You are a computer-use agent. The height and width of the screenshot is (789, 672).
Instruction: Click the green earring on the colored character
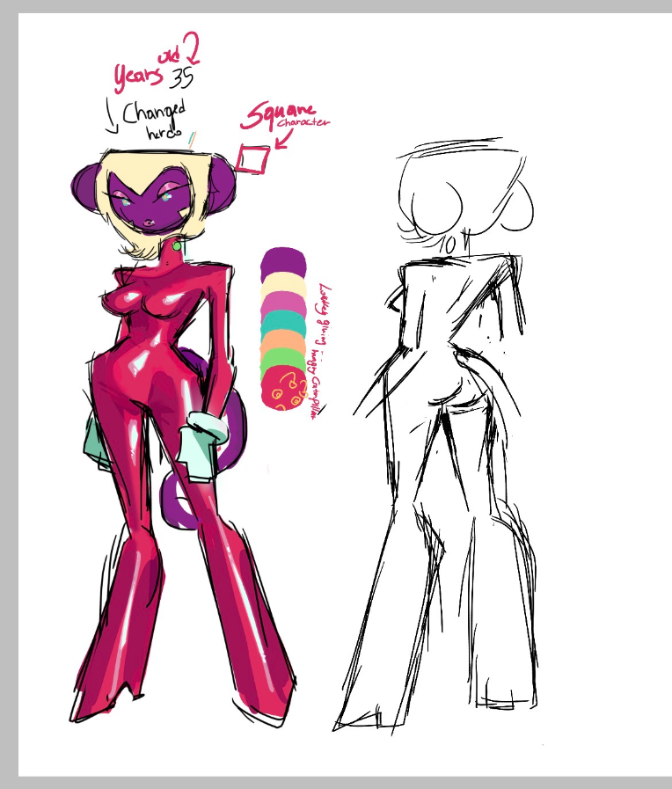pos(177,246)
